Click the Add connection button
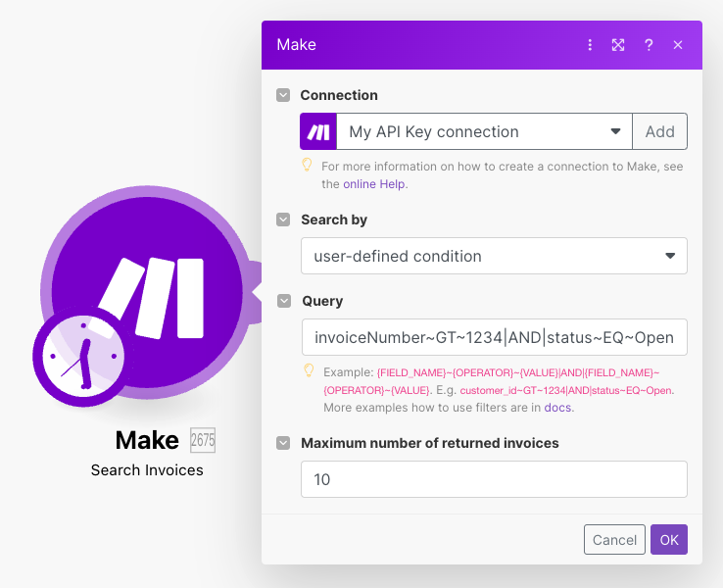 point(660,131)
